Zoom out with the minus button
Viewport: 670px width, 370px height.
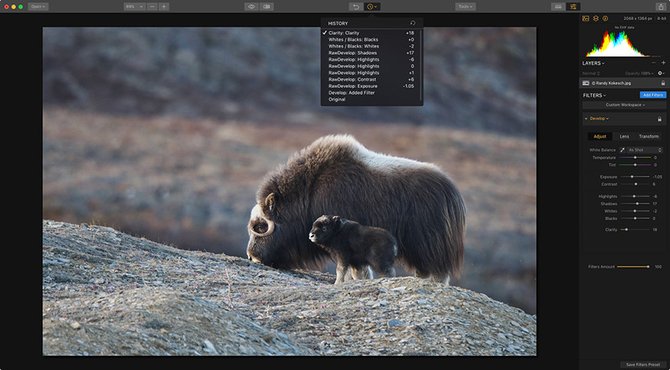point(152,6)
